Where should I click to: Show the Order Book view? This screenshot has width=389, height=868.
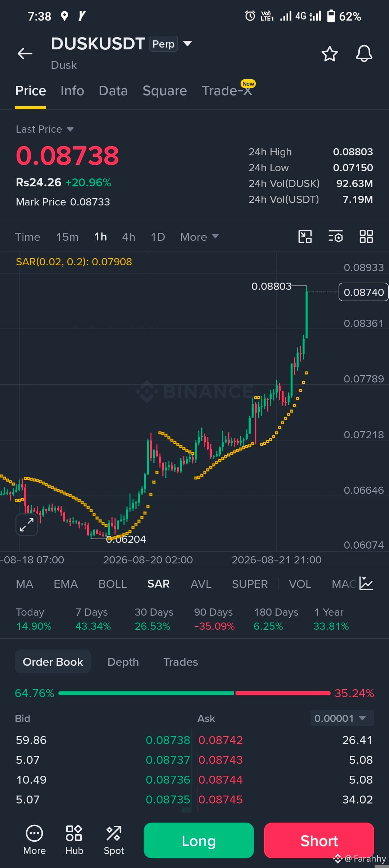pyautogui.click(x=53, y=662)
